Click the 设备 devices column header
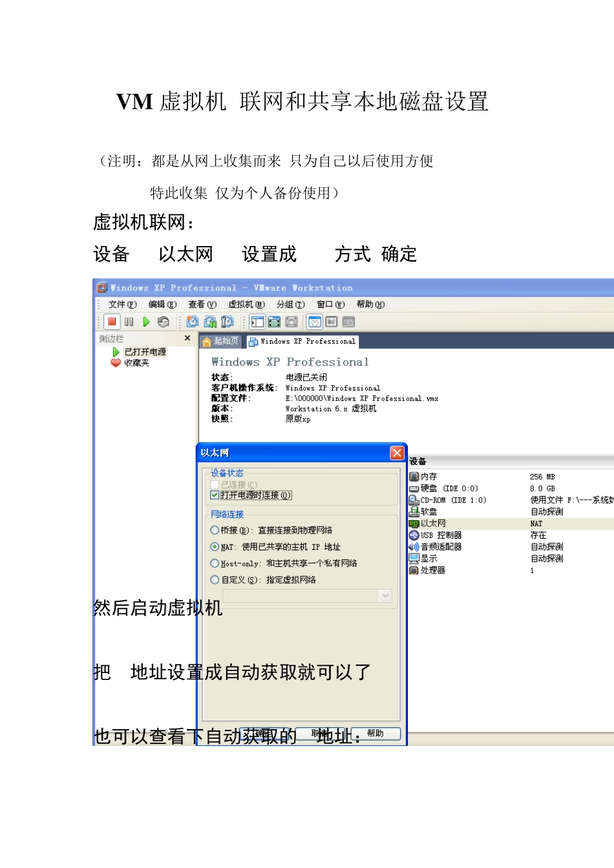The image size is (614, 868). (418, 461)
